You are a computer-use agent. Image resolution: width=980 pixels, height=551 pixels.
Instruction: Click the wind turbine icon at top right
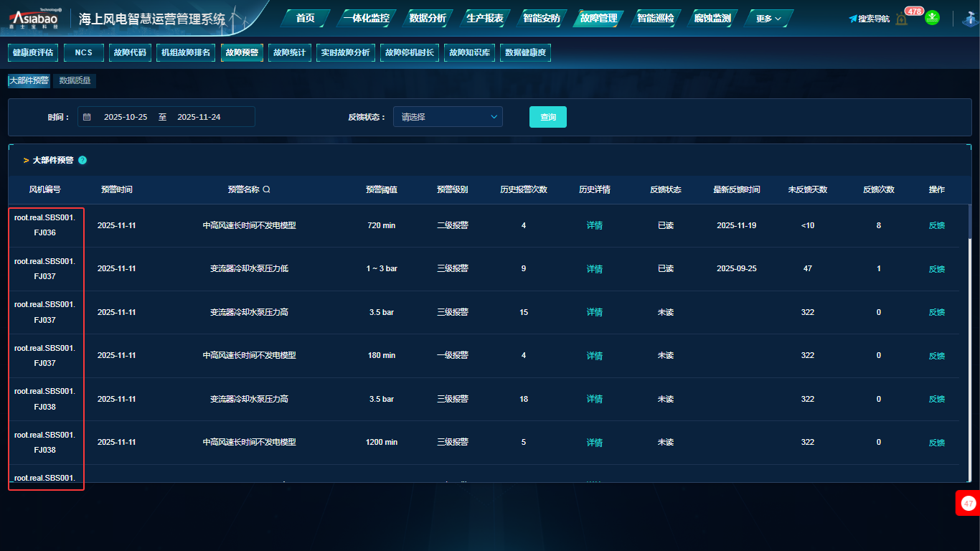click(x=971, y=19)
